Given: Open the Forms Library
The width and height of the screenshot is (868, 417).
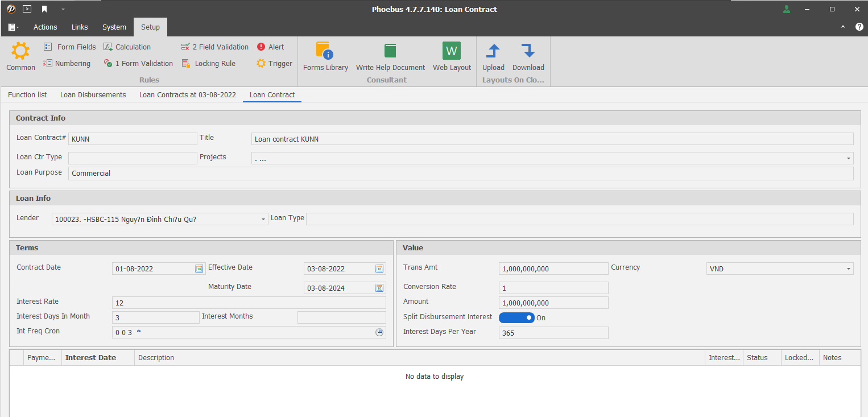Looking at the screenshot, I should pyautogui.click(x=325, y=56).
